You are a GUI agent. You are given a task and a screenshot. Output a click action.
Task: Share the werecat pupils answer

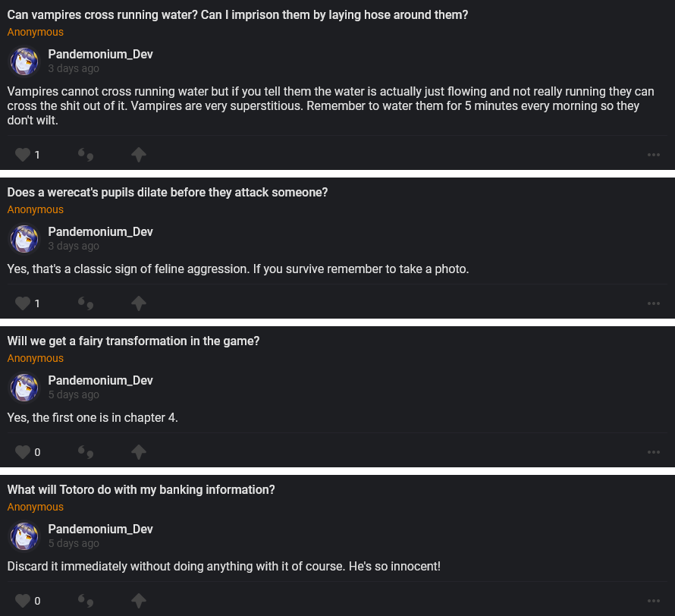(138, 303)
